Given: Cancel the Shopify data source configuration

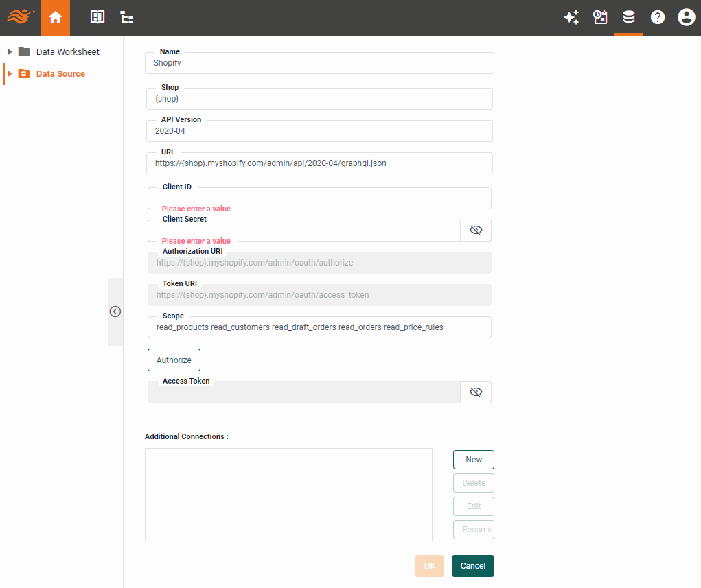Looking at the screenshot, I should pyautogui.click(x=472, y=565).
